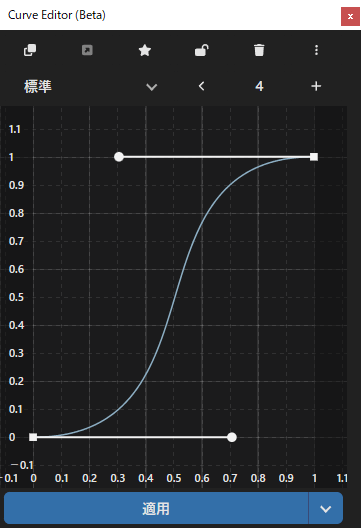361x528 pixels.
Task: Close the Curve Editor window
Action: [350, 16]
